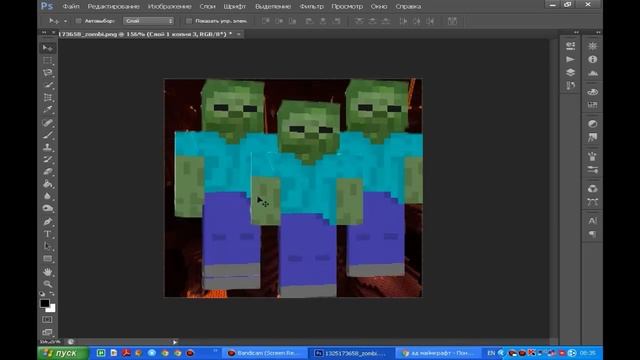Image resolution: width=640 pixels, height=360 pixels.
Task: Open the Histogram panel icon
Action: point(593,73)
